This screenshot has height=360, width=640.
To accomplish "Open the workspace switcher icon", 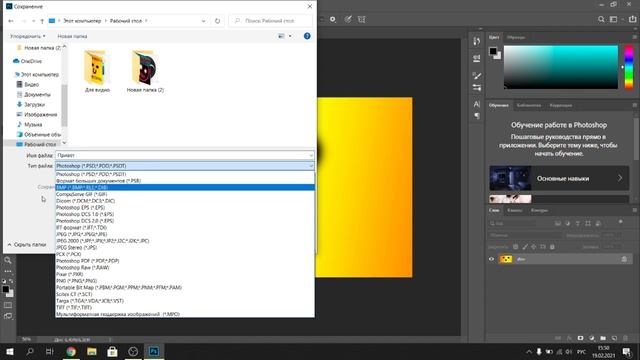I will coord(613,19).
